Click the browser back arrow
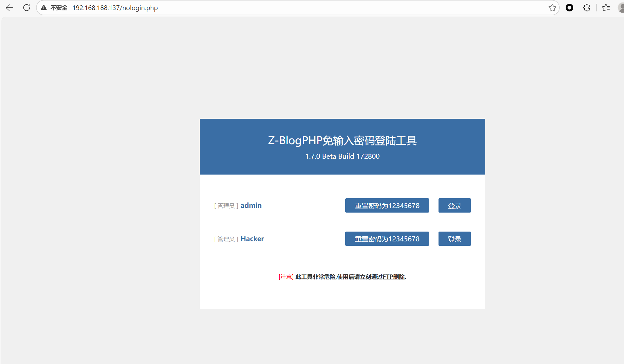 point(10,8)
